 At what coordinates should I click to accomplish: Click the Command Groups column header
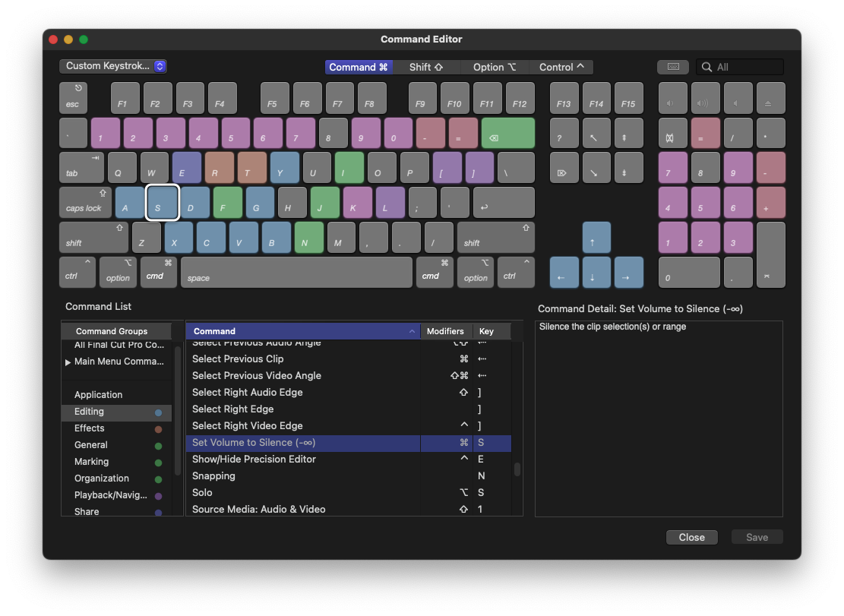[117, 331]
